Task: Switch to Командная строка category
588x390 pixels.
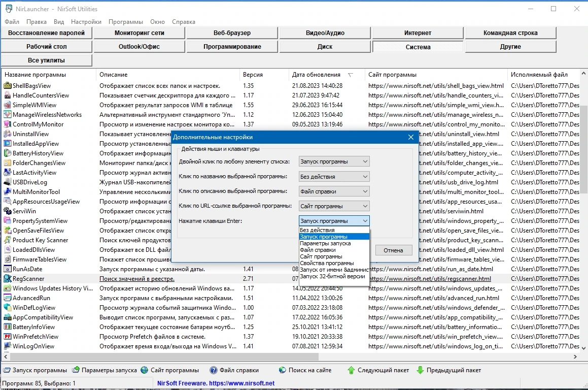Action: pos(510,33)
